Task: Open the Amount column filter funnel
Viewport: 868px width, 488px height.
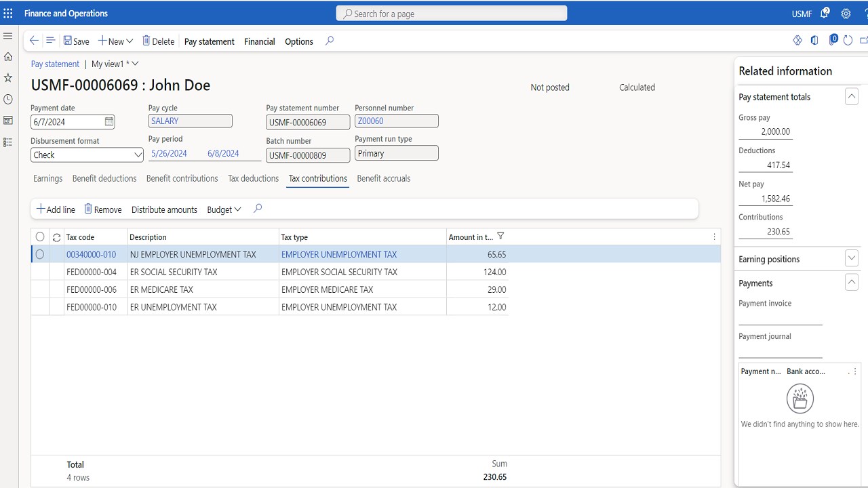Action: [x=500, y=237]
